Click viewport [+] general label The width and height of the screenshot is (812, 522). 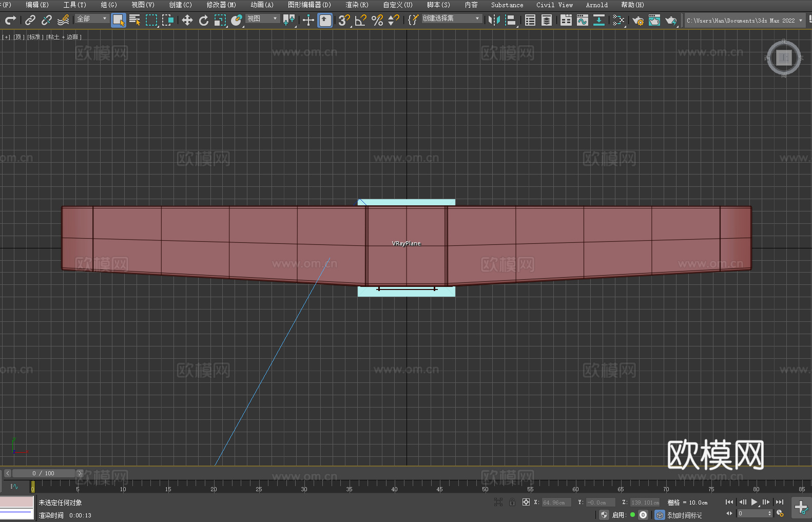click(x=6, y=37)
